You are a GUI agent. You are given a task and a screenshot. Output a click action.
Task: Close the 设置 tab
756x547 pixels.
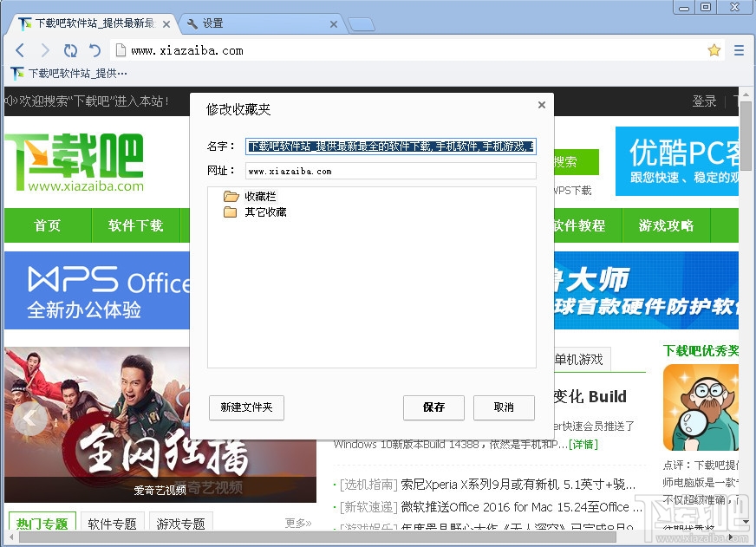pyautogui.click(x=334, y=24)
